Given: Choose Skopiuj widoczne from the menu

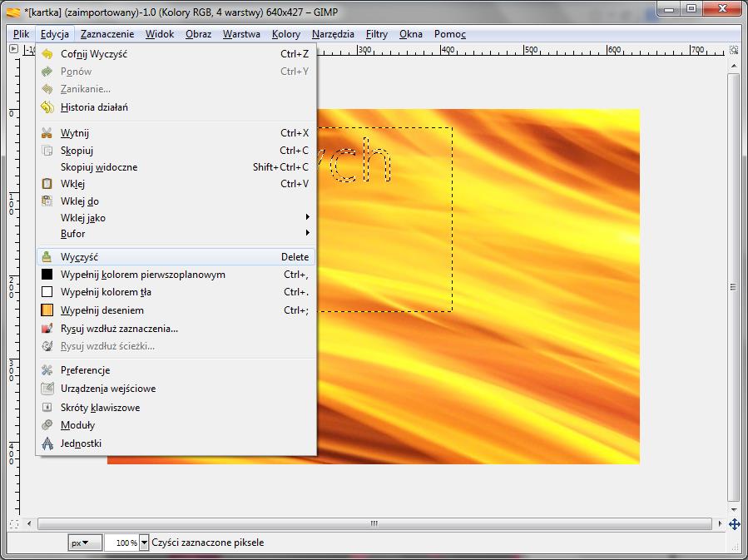Looking at the screenshot, I should (x=176, y=167).
